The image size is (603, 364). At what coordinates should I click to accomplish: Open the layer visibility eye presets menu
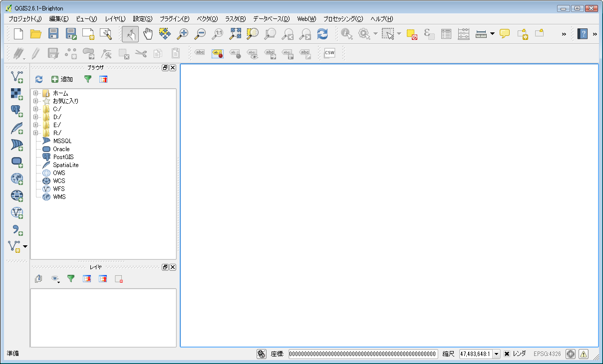[x=55, y=279]
